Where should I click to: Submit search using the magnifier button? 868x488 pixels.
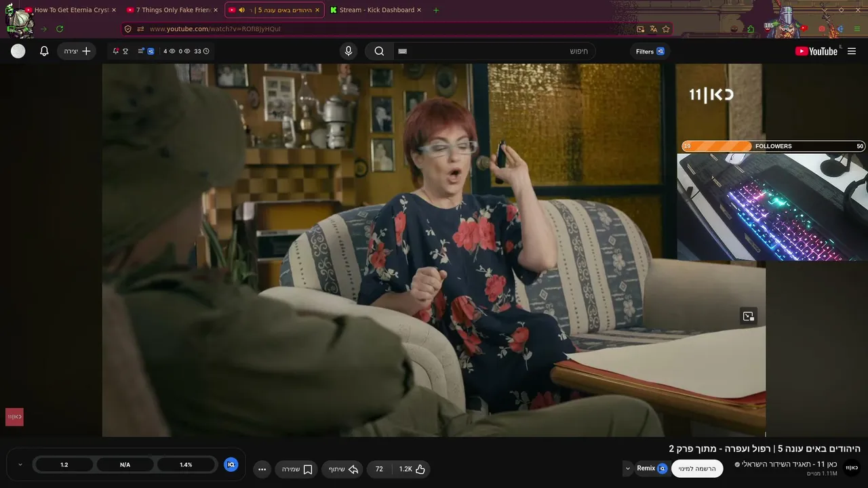pos(379,51)
